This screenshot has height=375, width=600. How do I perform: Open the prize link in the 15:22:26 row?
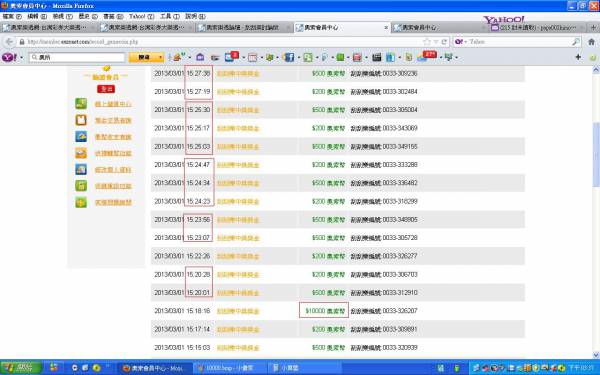(238, 256)
